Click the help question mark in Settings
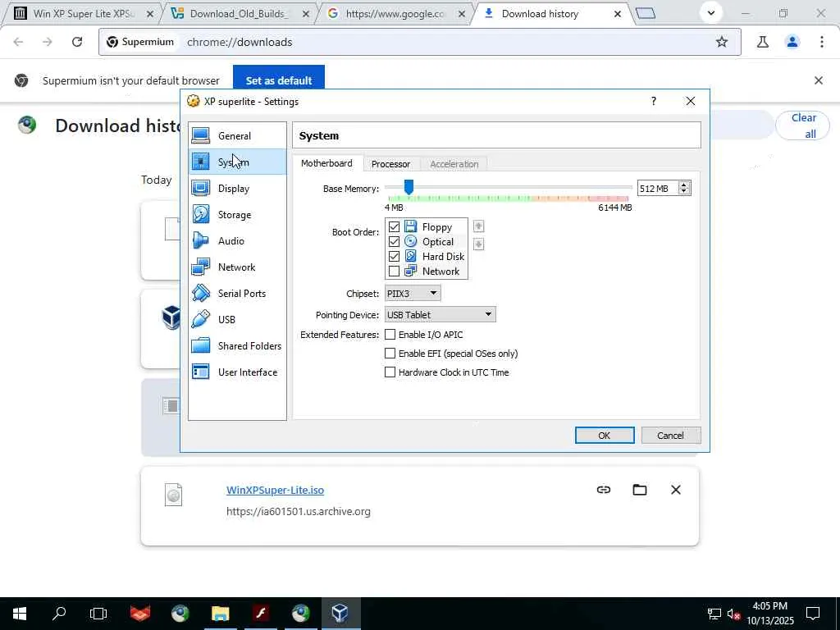The image size is (840, 630). [653, 101]
